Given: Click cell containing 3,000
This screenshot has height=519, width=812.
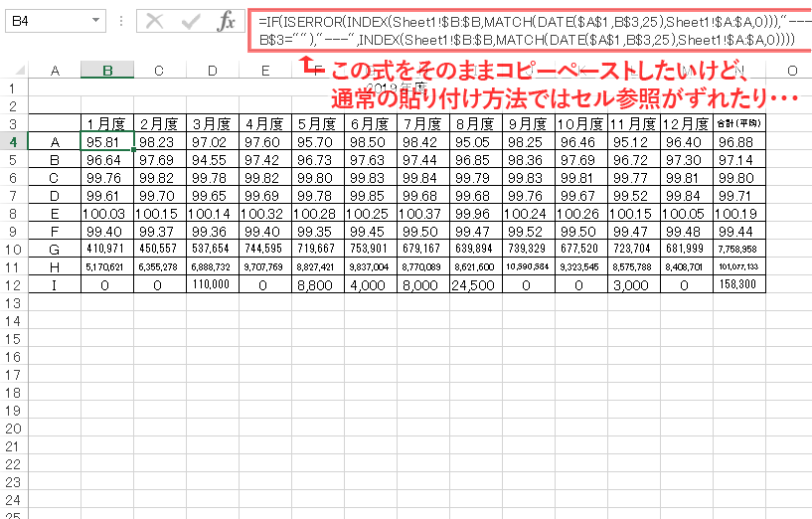Looking at the screenshot, I should click(634, 285).
